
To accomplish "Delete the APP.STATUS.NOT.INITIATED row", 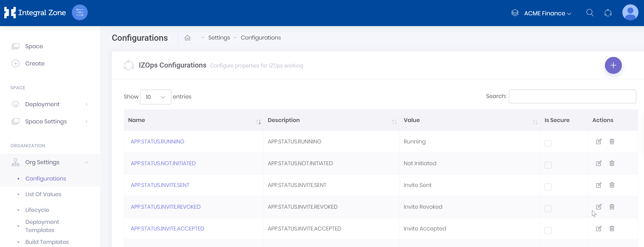I will [612, 163].
